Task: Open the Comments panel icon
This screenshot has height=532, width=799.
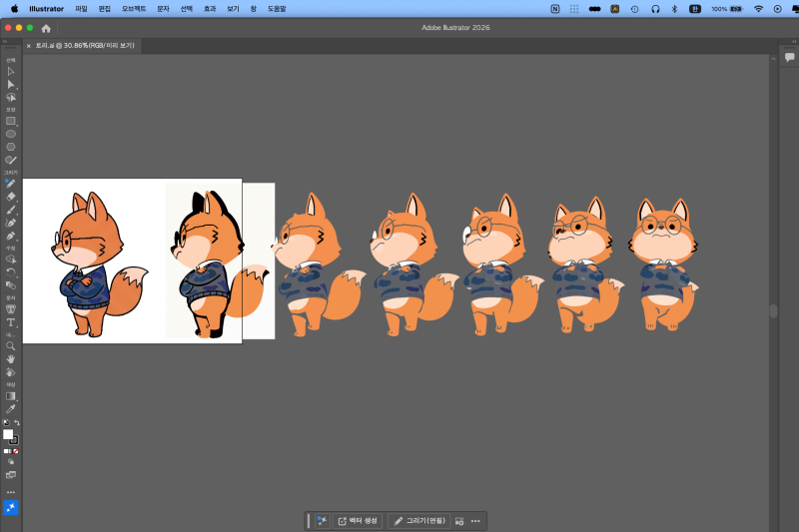Action: tap(790, 57)
